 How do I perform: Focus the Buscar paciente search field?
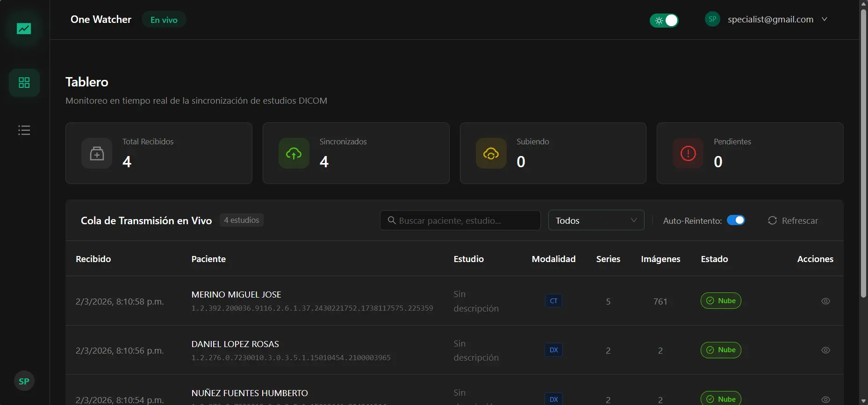coord(460,220)
